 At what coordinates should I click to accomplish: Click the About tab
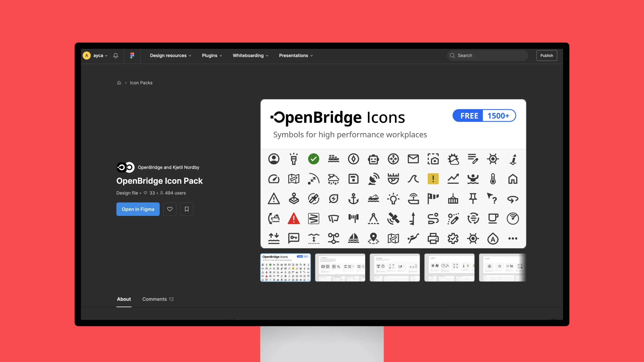click(123, 299)
